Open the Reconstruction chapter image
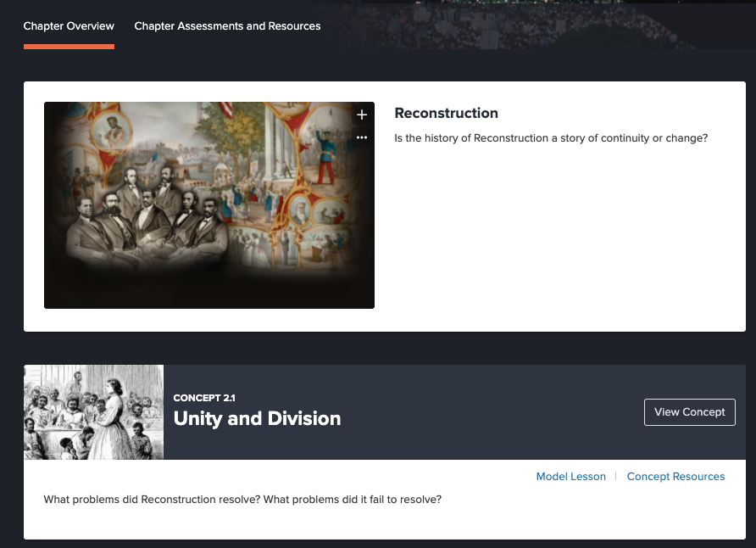This screenshot has width=756, height=548. [209, 205]
